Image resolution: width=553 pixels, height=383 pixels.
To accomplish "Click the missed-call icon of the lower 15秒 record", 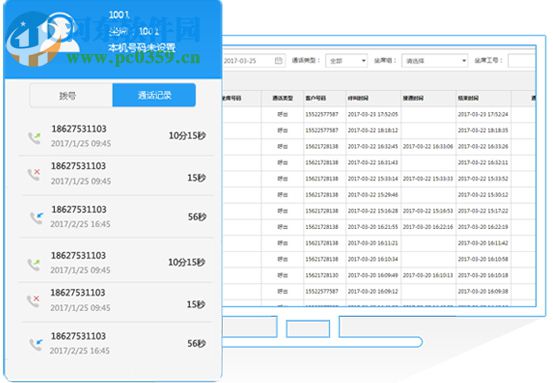I will (33, 301).
